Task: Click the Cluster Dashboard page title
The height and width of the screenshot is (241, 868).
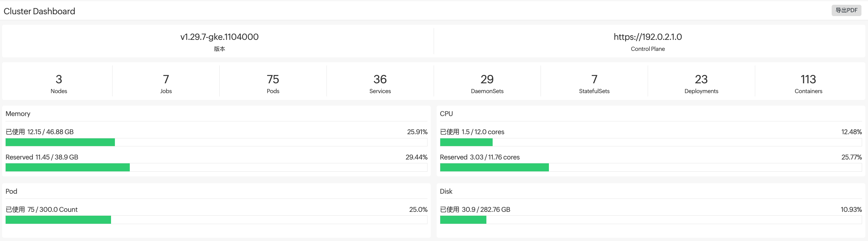Action: coord(39,11)
